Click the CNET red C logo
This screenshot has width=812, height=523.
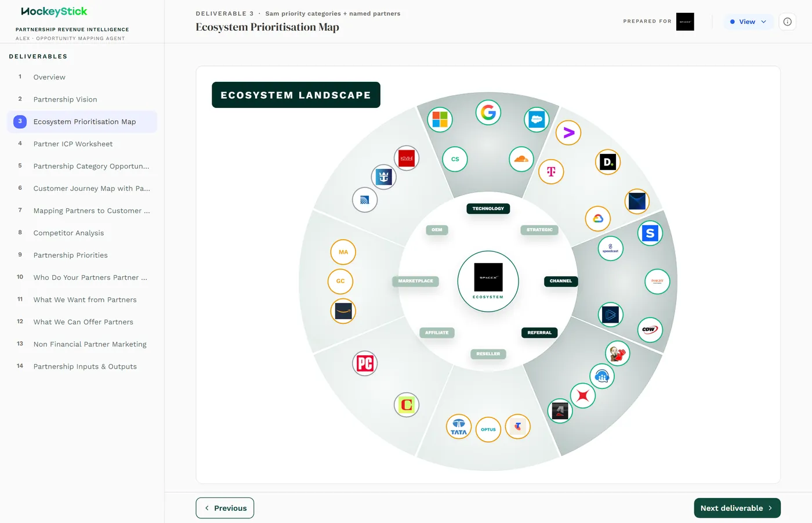click(407, 405)
